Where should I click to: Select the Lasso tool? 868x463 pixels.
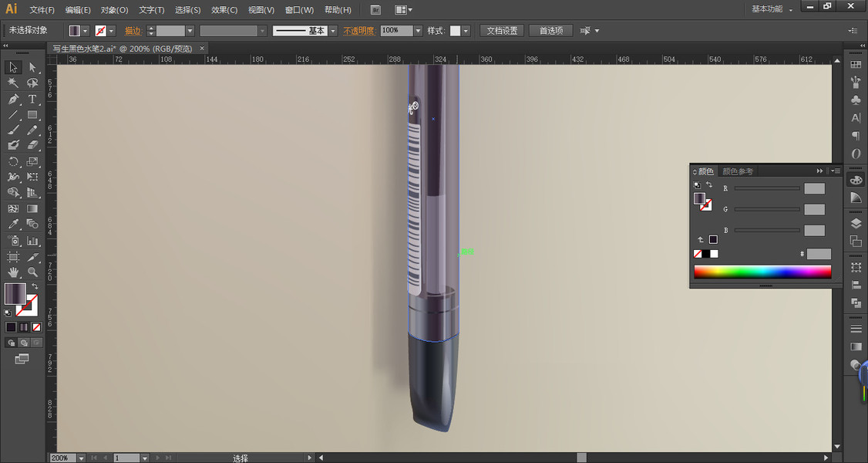32,83
